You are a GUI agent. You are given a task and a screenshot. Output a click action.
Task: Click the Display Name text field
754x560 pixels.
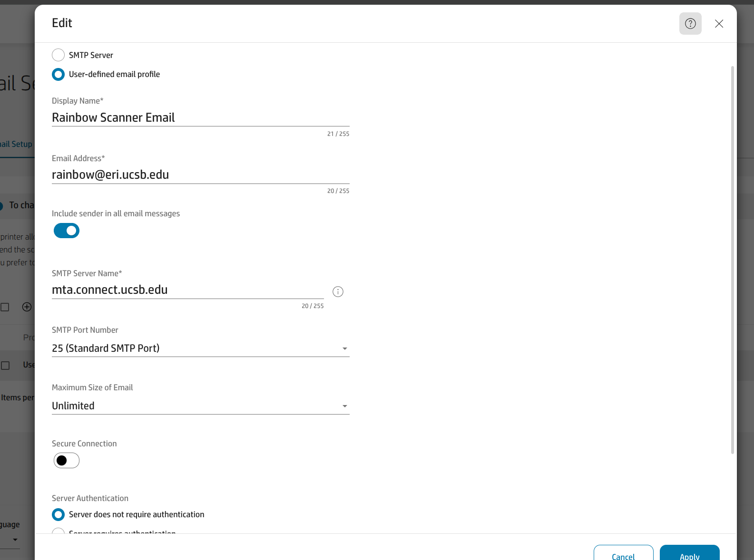click(200, 117)
